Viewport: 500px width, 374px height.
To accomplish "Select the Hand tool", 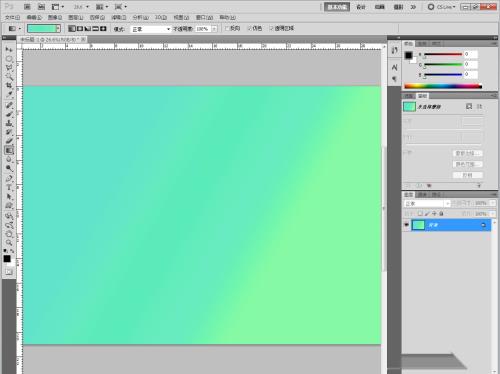I will pos(9,234).
